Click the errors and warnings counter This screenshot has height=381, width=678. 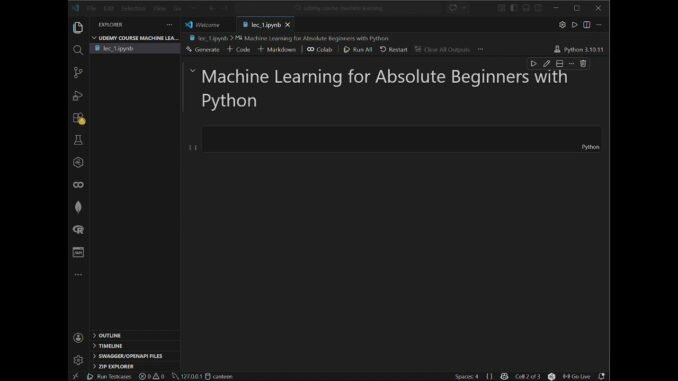coord(151,376)
